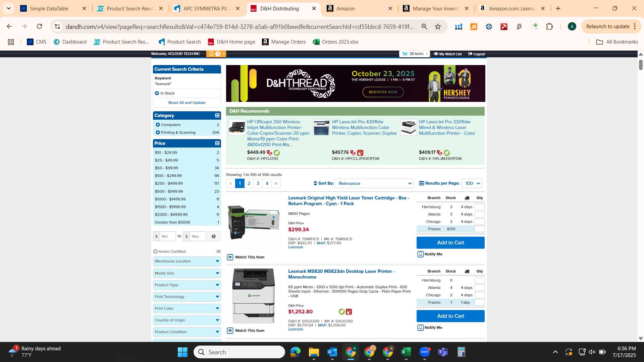The image size is (644, 362).
Task: Switch to the Manage Your Inventory tab
Action: (x=436, y=9)
